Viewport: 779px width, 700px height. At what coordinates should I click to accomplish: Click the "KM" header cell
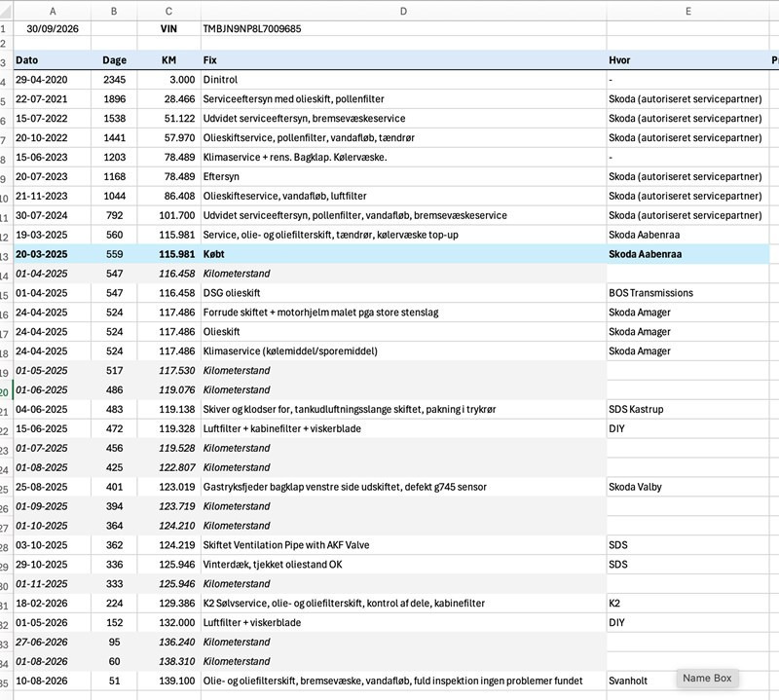(x=168, y=60)
